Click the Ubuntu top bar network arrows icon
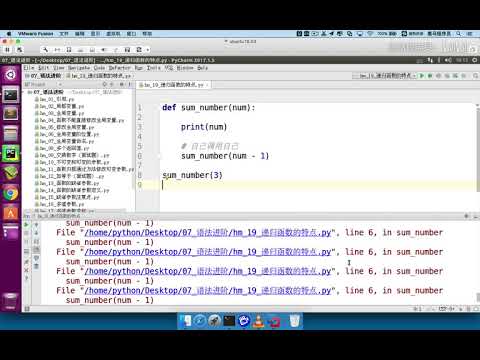Image resolution: width=480 pixels, height=360 pixels. coord(430,60)
